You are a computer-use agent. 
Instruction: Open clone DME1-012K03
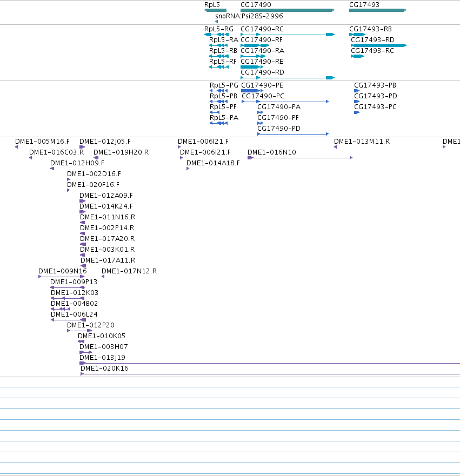[x=75, y=293]
